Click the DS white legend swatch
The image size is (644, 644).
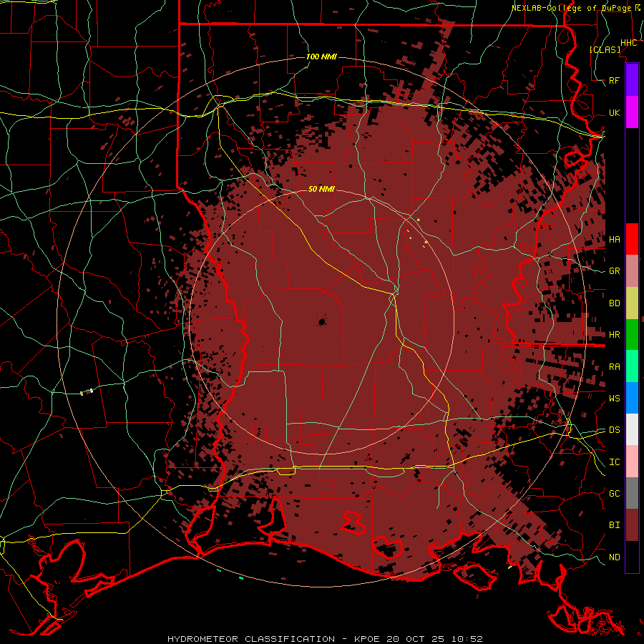pos(632,429)
